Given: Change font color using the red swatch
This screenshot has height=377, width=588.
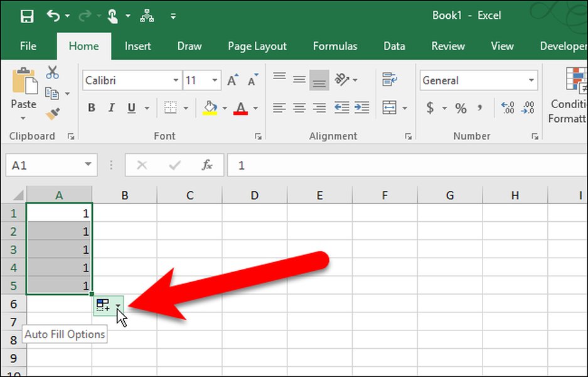Looking at the screenshot, I should pyautogui.click(x=241, y=107).
